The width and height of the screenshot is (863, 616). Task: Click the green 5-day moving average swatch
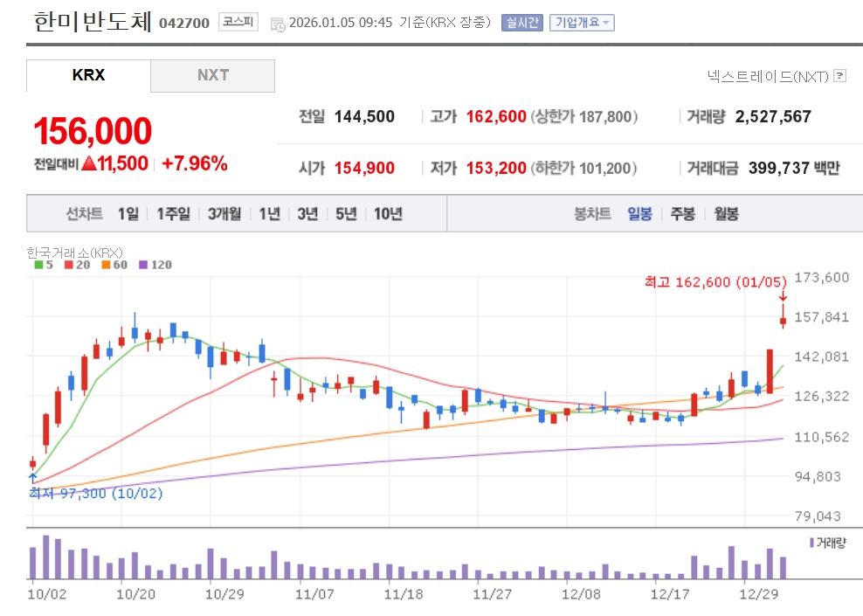pos(38,265)
